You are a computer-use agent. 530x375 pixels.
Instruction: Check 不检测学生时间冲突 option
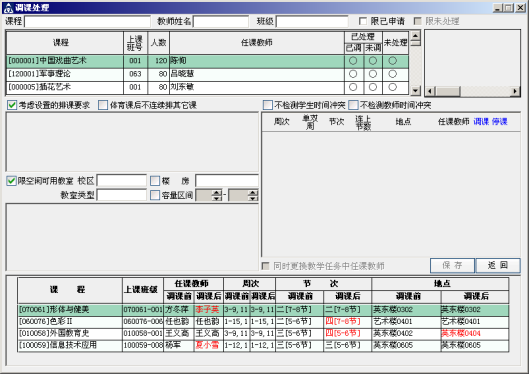[268, 105]
